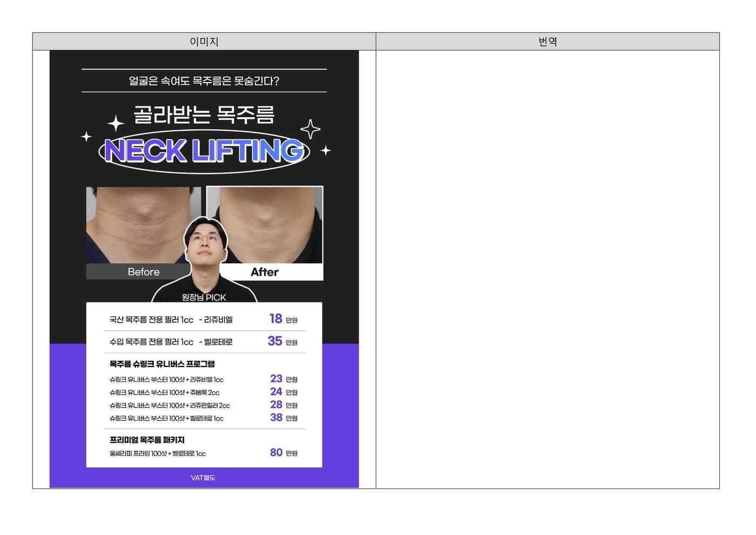Select the NECK LIFTING oval logo
Viewport: 756px width, 535px height.
click(204, 151)
